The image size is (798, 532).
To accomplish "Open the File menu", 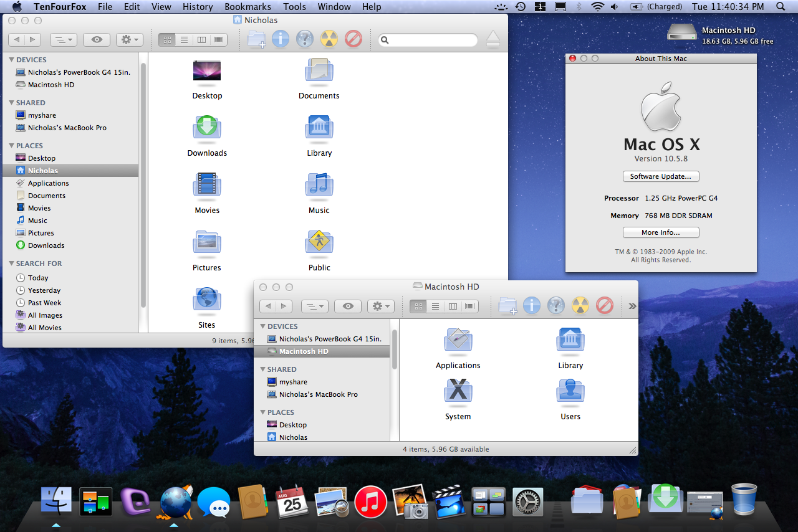I will (x=105, y=7).
